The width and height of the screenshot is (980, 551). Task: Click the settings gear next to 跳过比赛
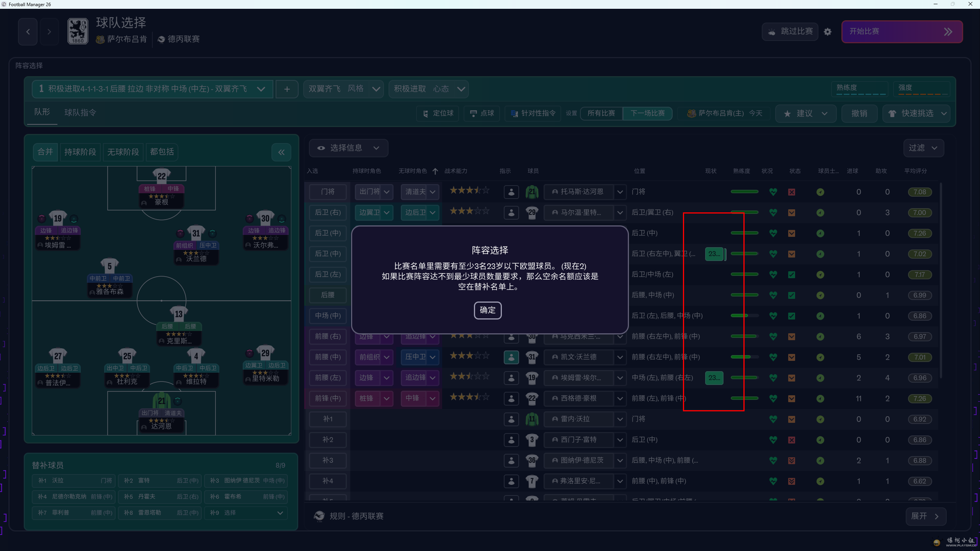point(828,32)
